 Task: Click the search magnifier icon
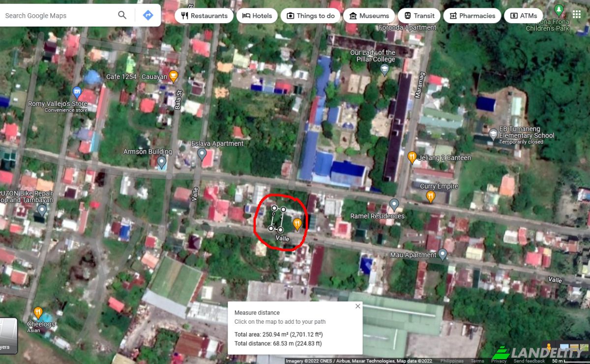point(122,15)
